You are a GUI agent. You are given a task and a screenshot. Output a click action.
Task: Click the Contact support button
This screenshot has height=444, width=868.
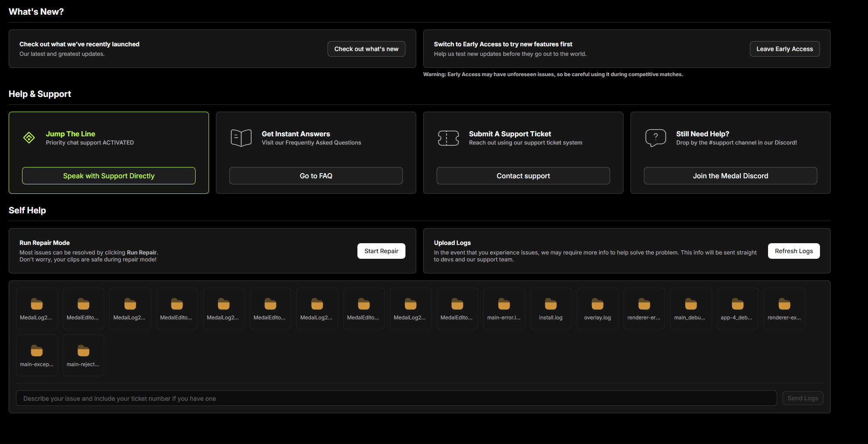[523, 176]
